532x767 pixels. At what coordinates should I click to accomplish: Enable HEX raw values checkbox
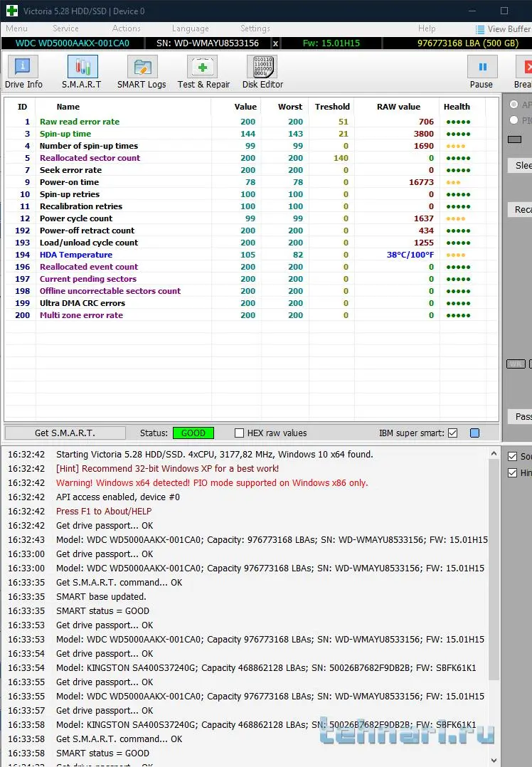tap(239, 433)
